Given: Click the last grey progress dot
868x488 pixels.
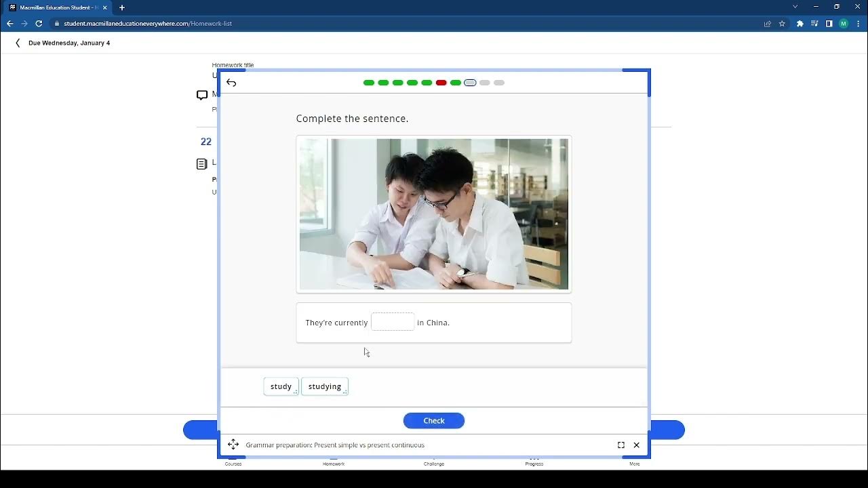Looking at the screenshot, I should pos(499,83).
